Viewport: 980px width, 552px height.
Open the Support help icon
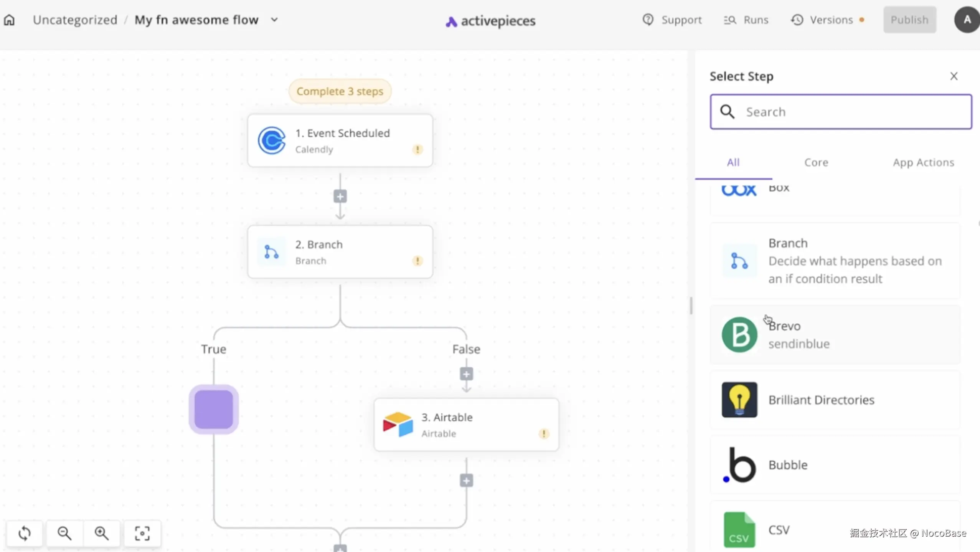[x=648, y=20]
